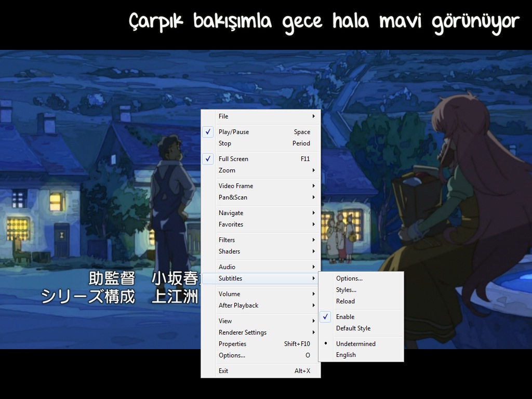Choose Stop from the context menu
532x399 pixels.
pos(261,143)
